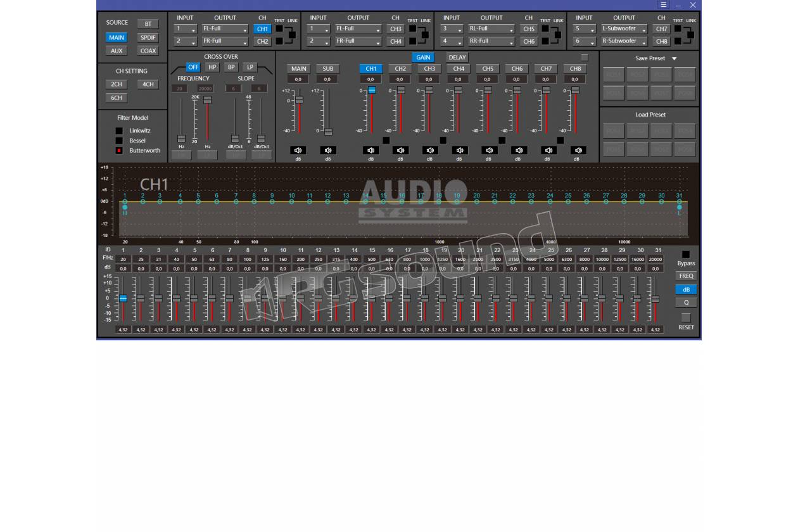The image size is (798, 532).
Task: Mute CH1 with its speaker icon
Action: (x=371, y=150)
